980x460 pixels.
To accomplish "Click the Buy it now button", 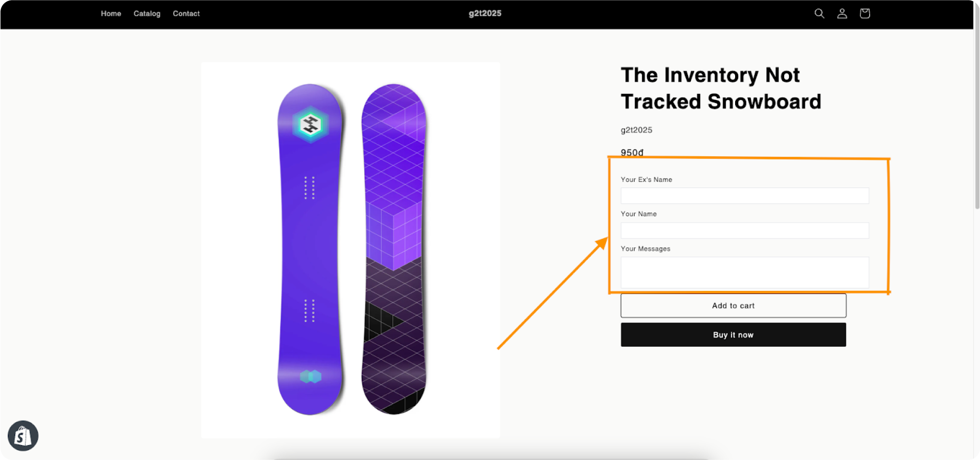I will tap(733, 335).
